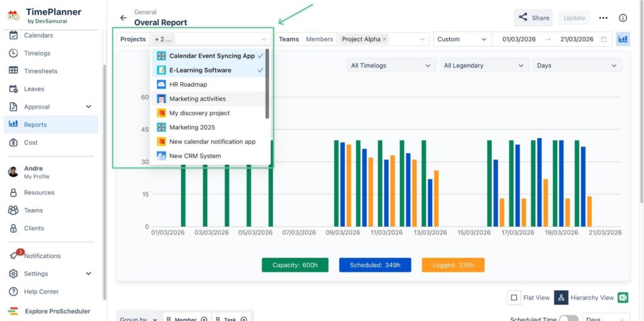The image size is (644, 321).
Task: Click the project list scrollbar
Action: click(267, 84)
